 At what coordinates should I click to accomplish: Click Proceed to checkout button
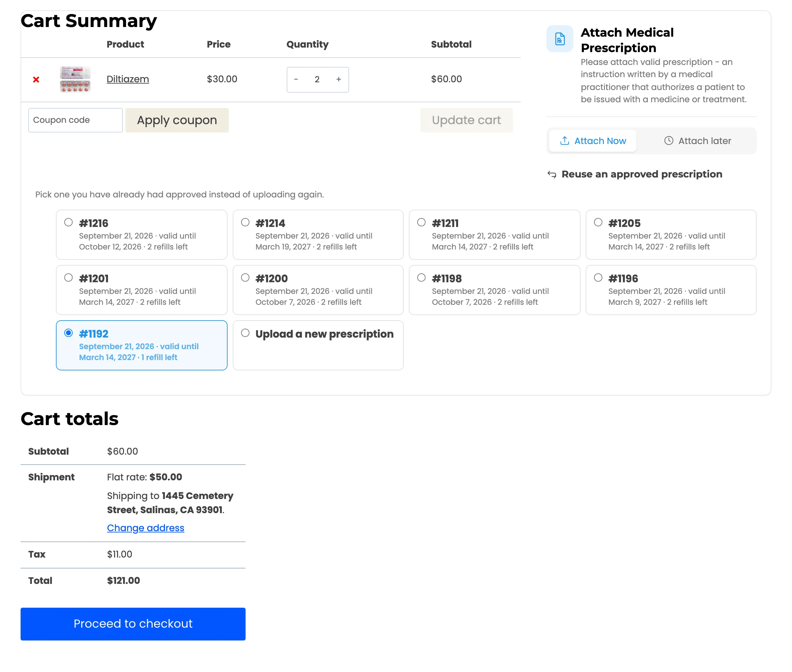pos(133,624)
